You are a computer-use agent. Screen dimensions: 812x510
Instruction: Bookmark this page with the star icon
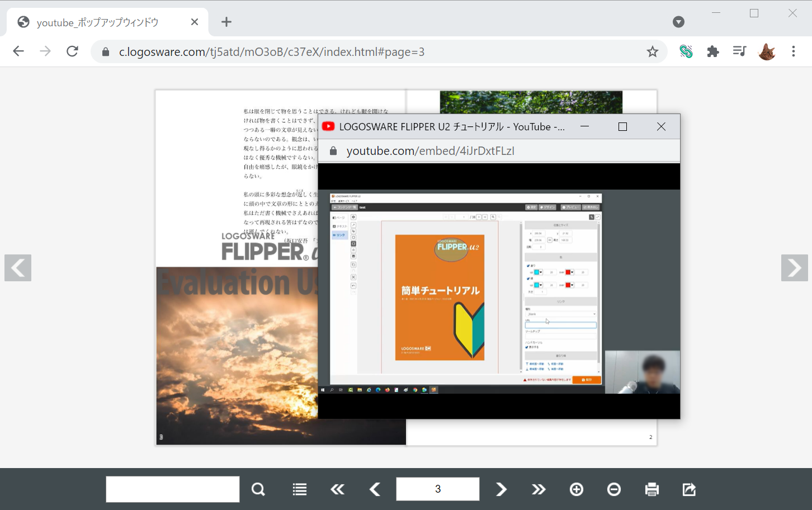(x=653, y=51)
